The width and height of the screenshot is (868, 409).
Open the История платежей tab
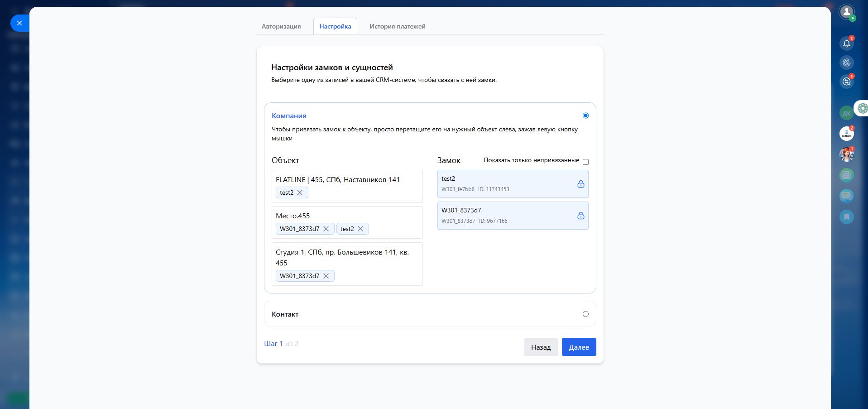(397, 26)
